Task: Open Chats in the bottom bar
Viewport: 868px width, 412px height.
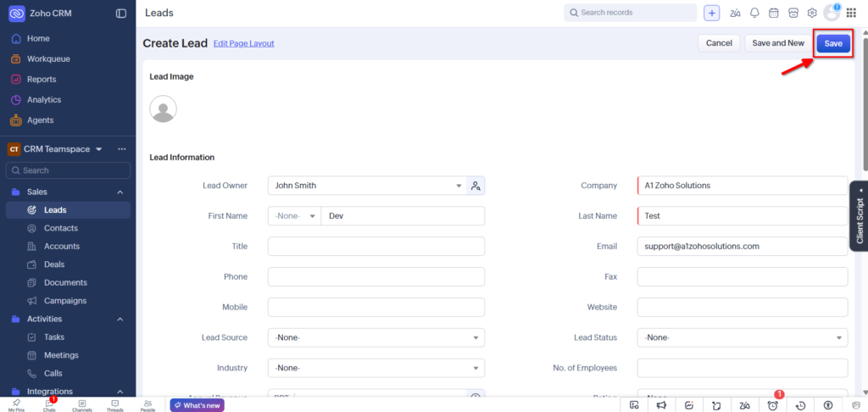Action: coord(49,405)
